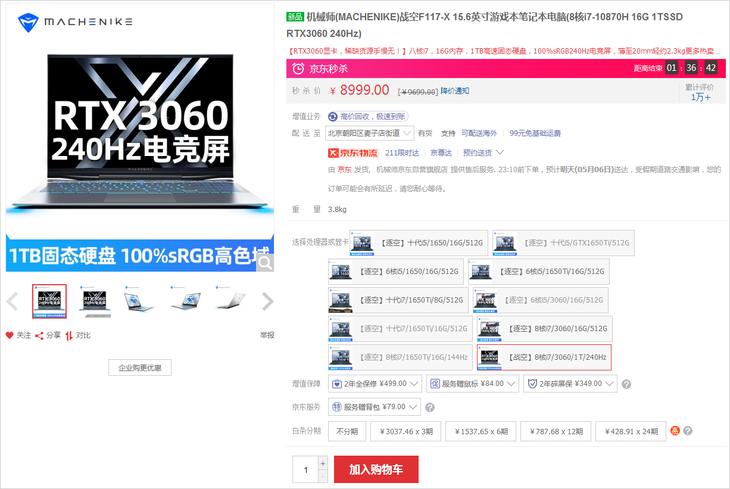Screen dimensions: 730x489
Task: Select third thumbnail showing angled laptop
Action: [139, 301]
